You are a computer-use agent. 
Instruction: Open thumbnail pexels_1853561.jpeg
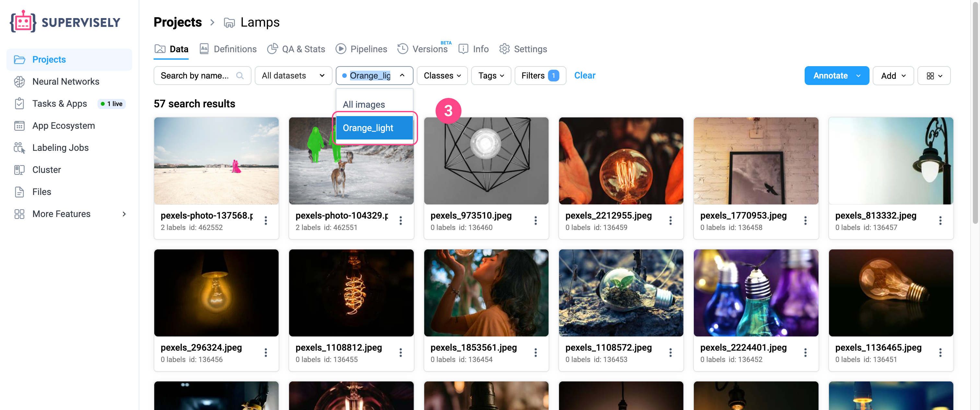[x=486, y=293]
